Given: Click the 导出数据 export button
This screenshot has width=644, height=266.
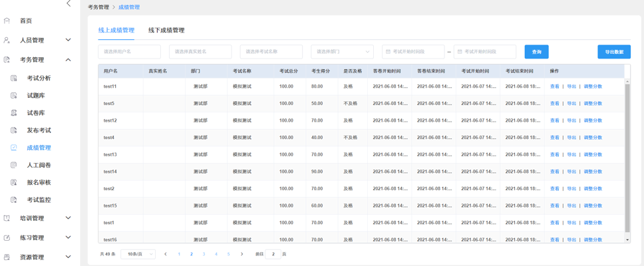Looking at the screenshot, I should (x=614, y=52).
